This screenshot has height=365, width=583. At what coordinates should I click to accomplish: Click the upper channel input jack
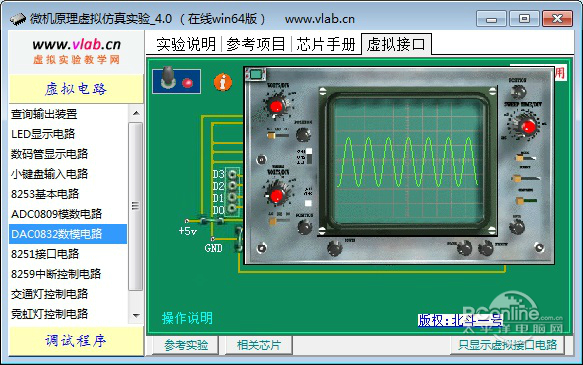click(x=261, y=159)
